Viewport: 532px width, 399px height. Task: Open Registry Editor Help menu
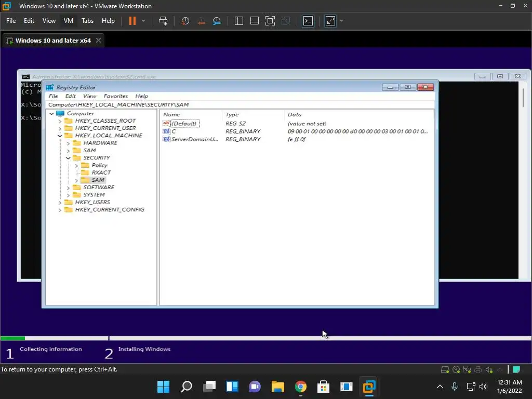point(141,96)
